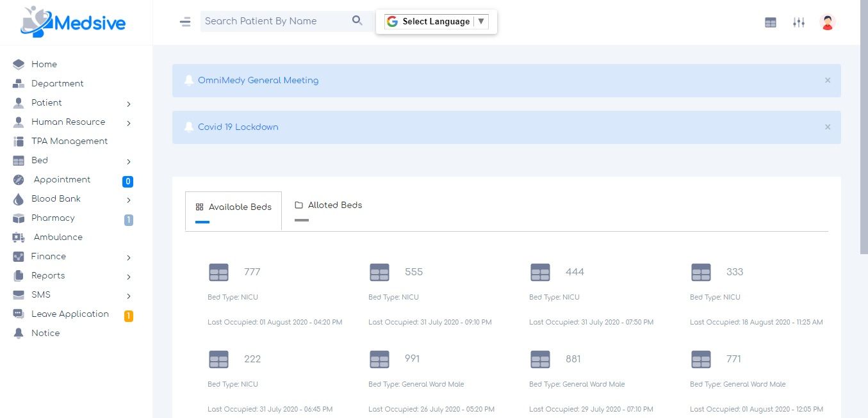868x418 pixels.
Task: Expand the Human Resource submenu
Action: coord(129,123)
